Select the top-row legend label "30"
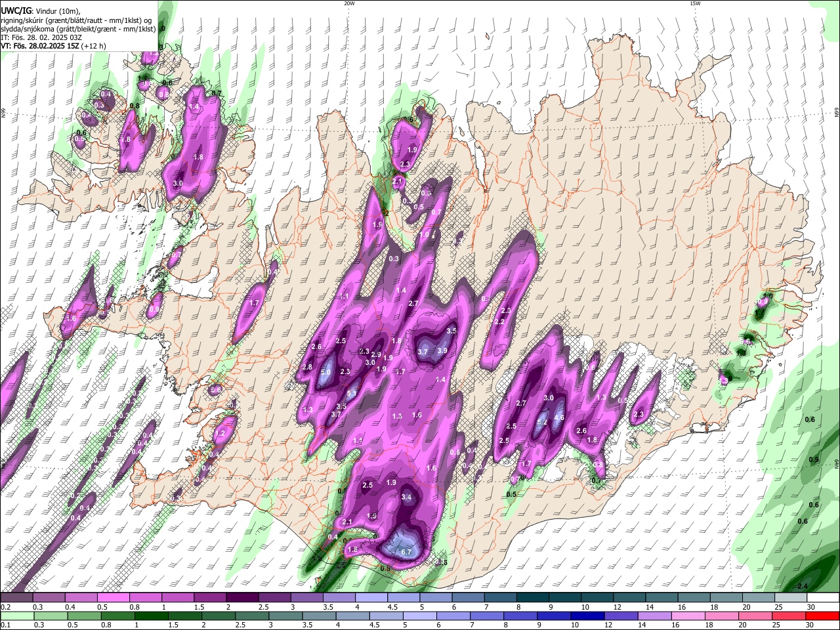This screenshot has height=630, width=840. coord(810,607)
